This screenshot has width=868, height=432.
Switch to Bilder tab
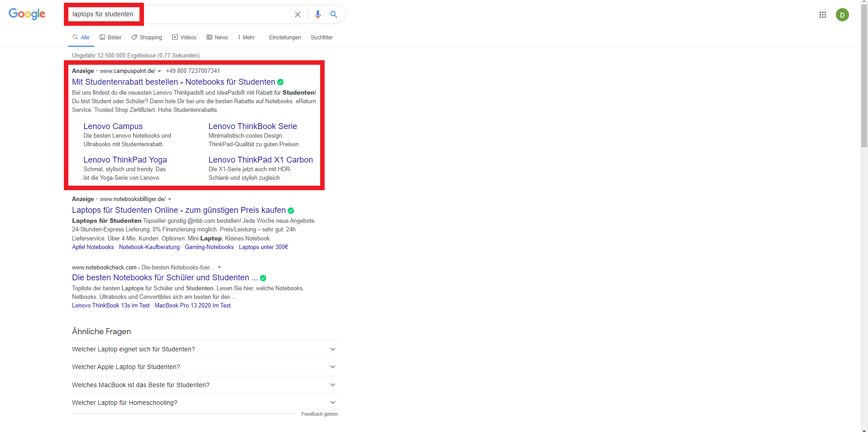coord(110,38)
